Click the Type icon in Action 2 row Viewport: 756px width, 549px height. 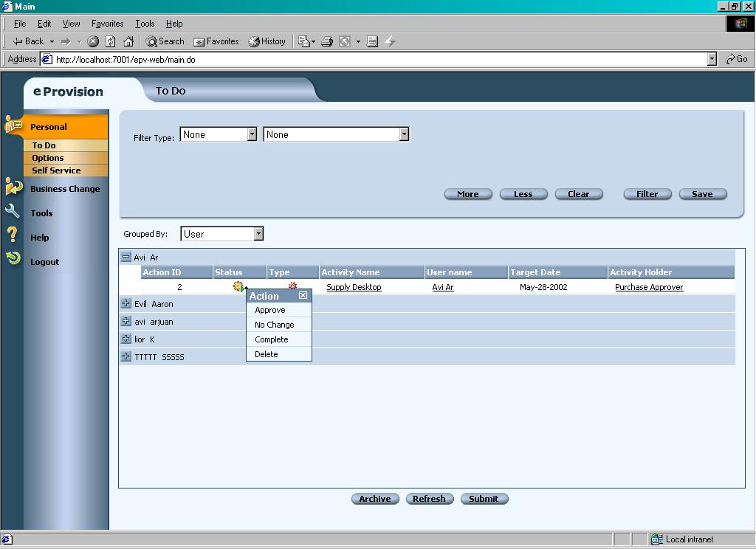(x=292, y=286)
